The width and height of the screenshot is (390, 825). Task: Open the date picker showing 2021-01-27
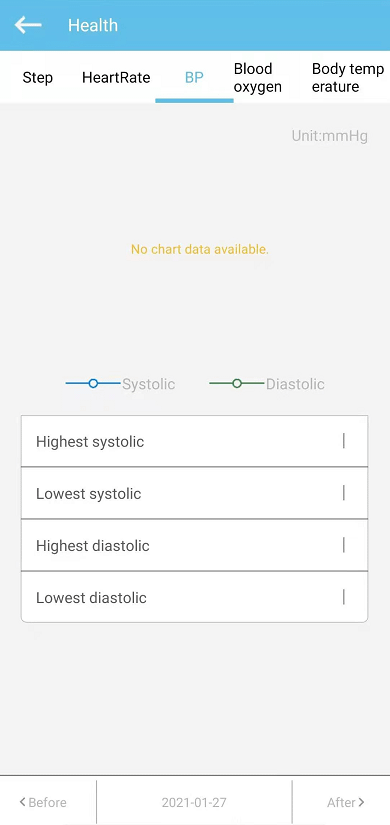[194, 802]
